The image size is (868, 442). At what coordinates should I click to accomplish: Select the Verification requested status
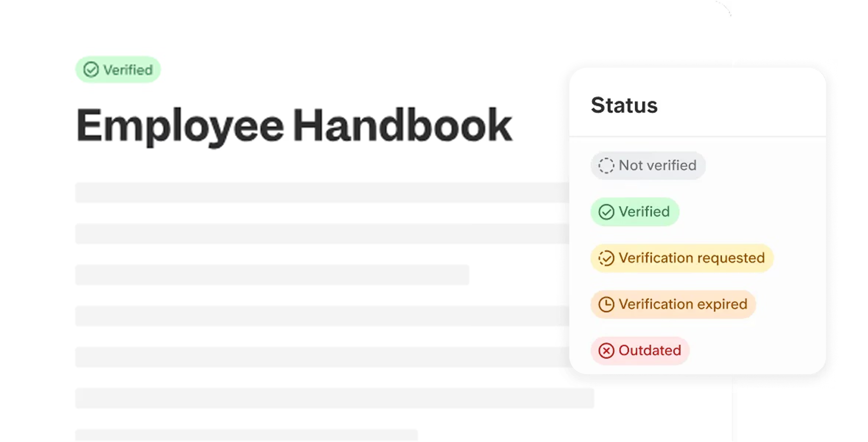(x=681, y=258)
